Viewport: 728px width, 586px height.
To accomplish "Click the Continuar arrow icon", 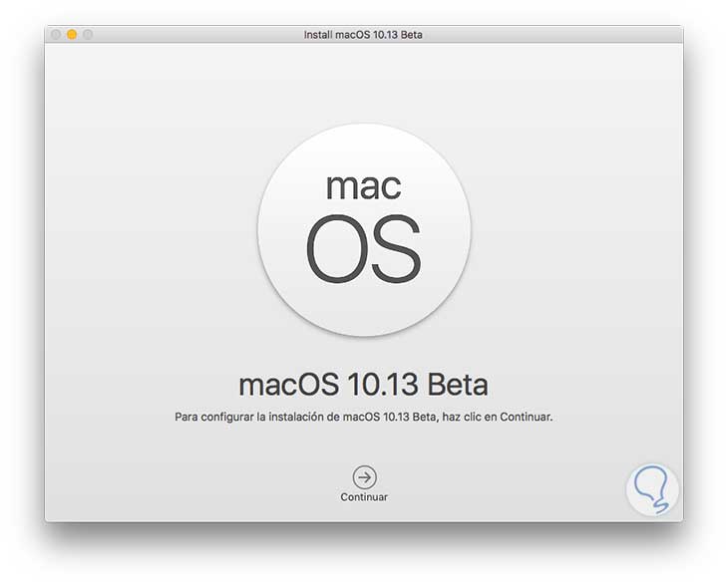I will 364,477.
